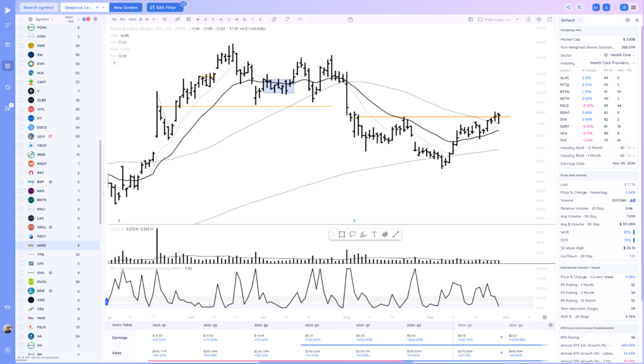Select the text annotation tool
The image size is (644, 364).
pos(374,234)
